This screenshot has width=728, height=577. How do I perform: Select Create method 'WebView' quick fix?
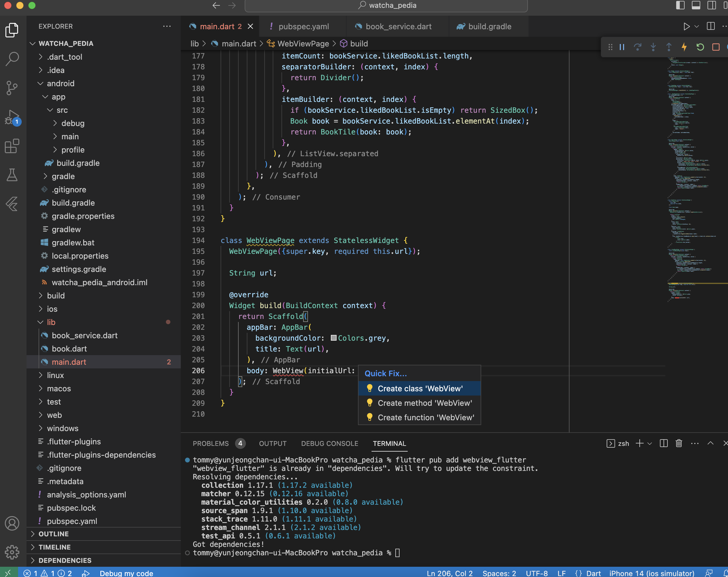(419, 403)
